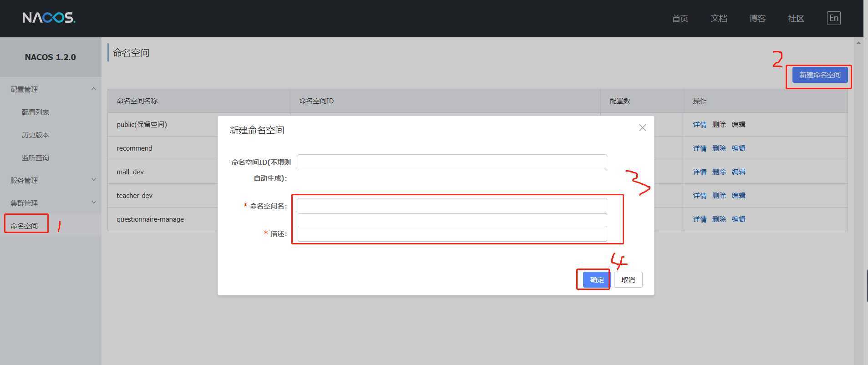Click 删除 in the teacher-dev row
The height and width of the screenshot is (365, 868).
tap(719, 196)
